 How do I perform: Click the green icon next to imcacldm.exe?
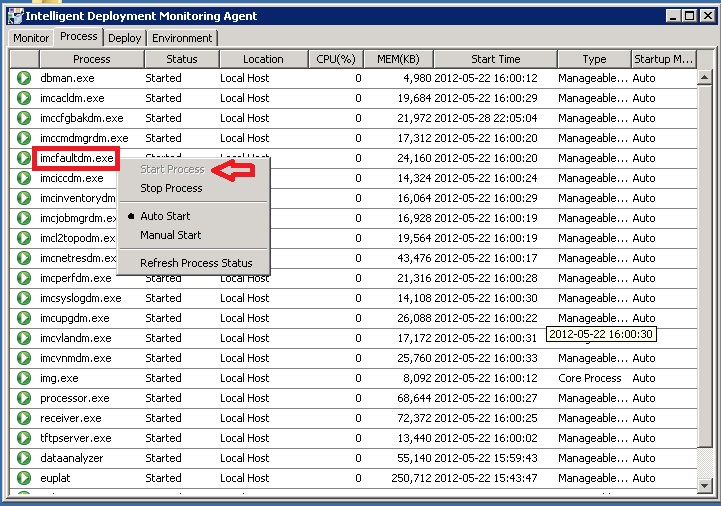[x=23, y=98]
